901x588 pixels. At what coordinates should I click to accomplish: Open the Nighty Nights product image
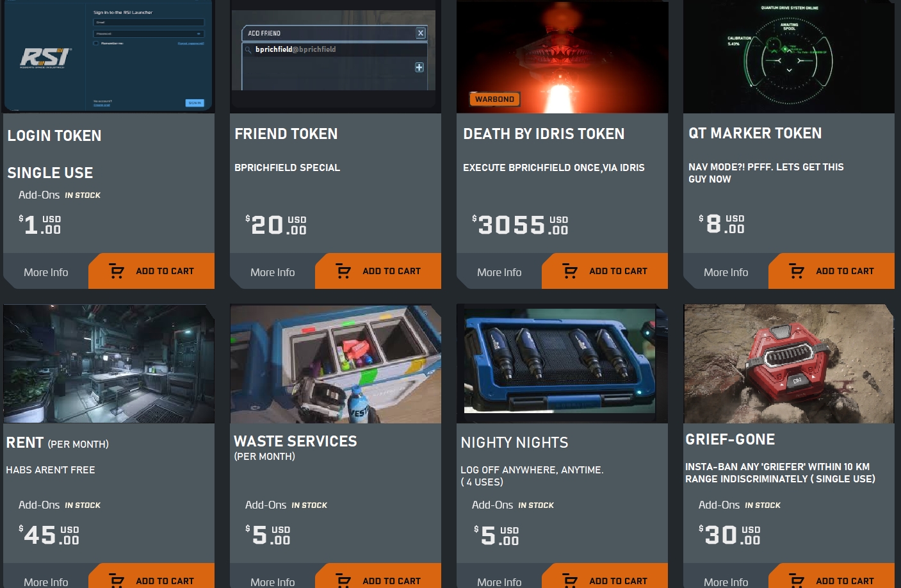tap(562, 364)
